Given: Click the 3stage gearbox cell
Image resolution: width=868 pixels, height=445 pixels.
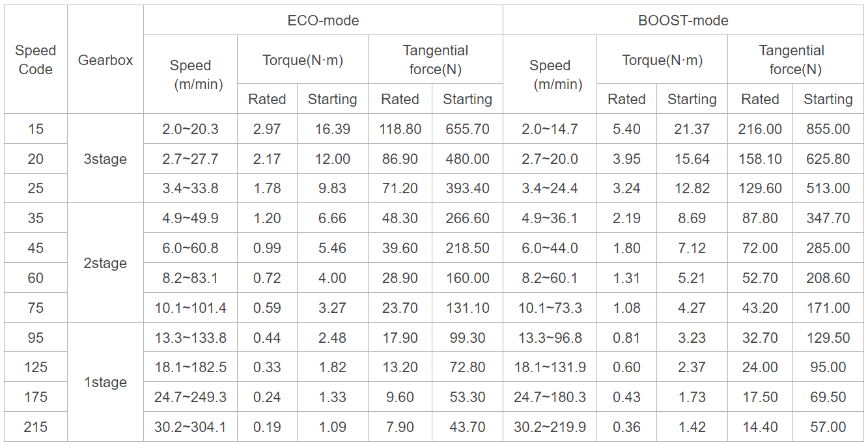Looking at the screenshot, I should point(105,159).
